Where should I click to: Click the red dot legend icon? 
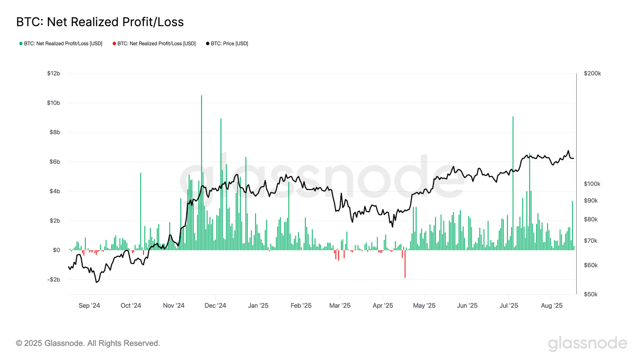coord(114,43)
